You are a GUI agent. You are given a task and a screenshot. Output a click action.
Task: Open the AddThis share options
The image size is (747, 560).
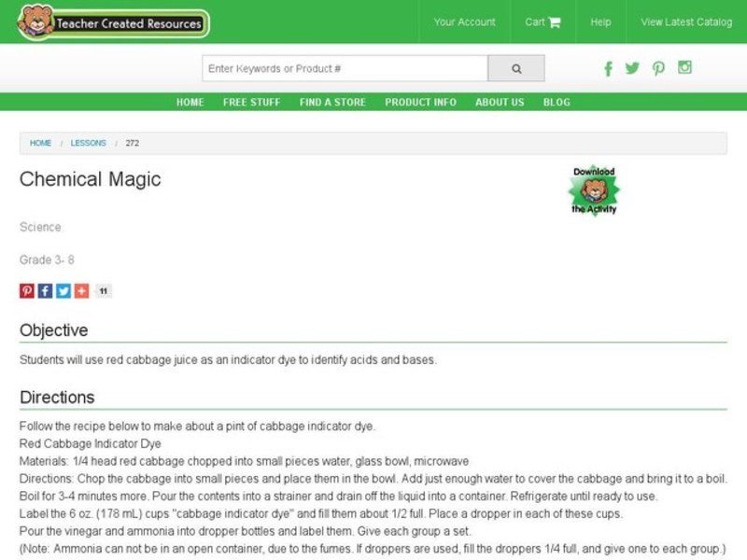coord(81,290)
